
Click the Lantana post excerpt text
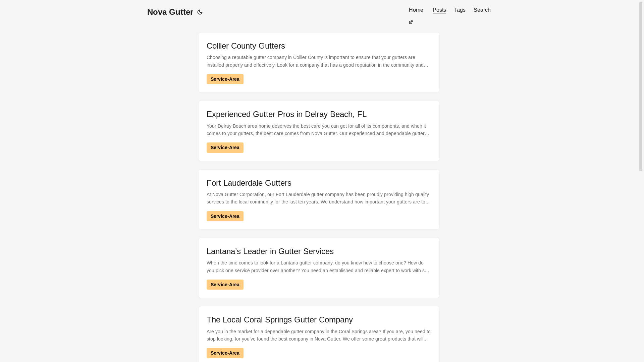tap(319, 267)
